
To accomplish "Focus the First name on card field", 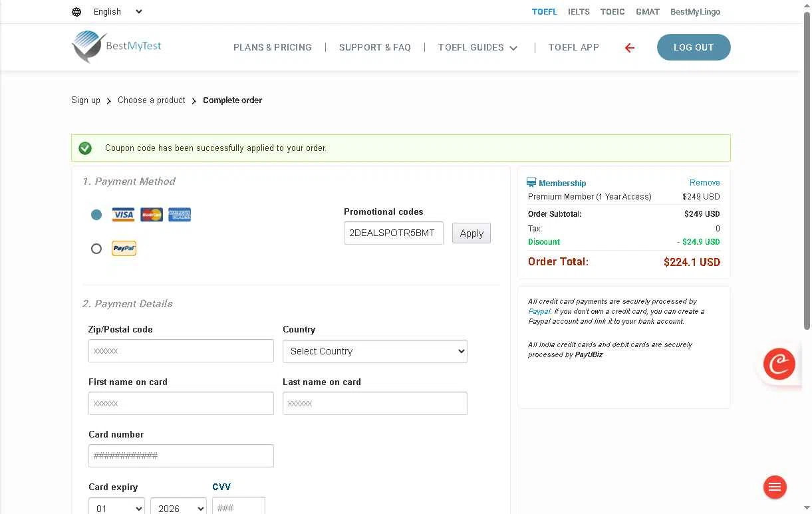I will pos(181,404).
